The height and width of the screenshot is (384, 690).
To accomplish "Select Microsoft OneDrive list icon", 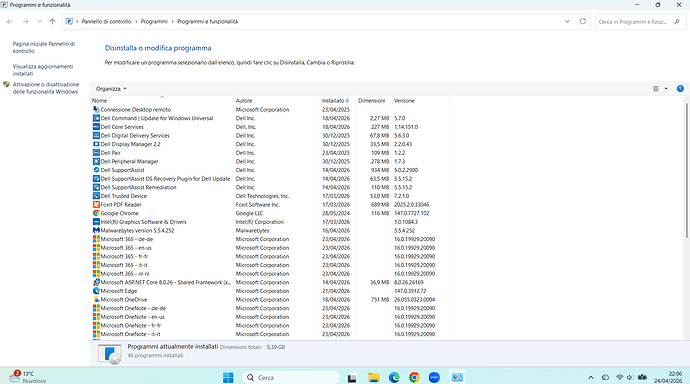I will pos(96,300).
